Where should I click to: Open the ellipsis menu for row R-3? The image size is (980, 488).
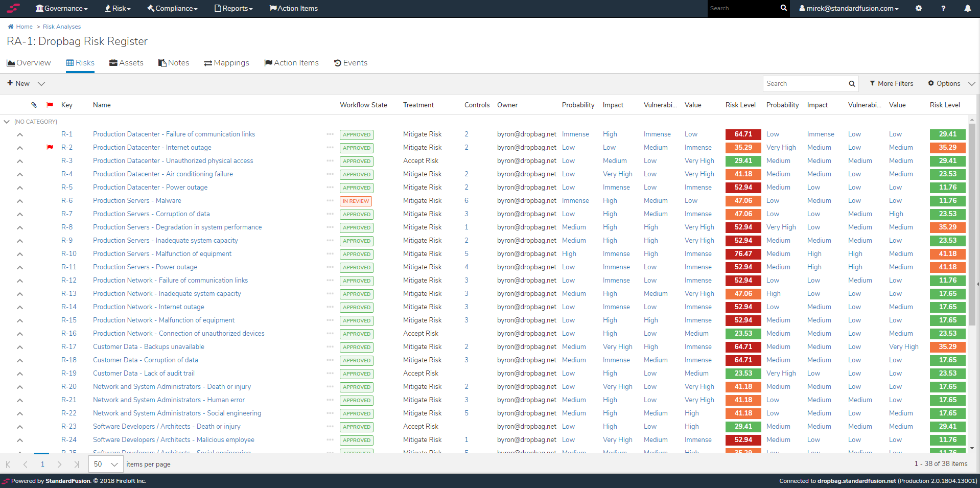click(330, 160)
